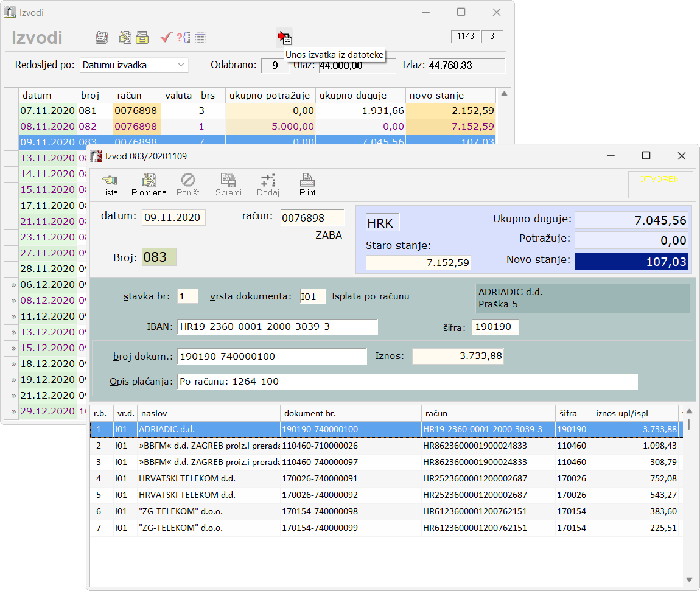Click the question mark braces icon
700x591 pixels.
coord(183,38)
